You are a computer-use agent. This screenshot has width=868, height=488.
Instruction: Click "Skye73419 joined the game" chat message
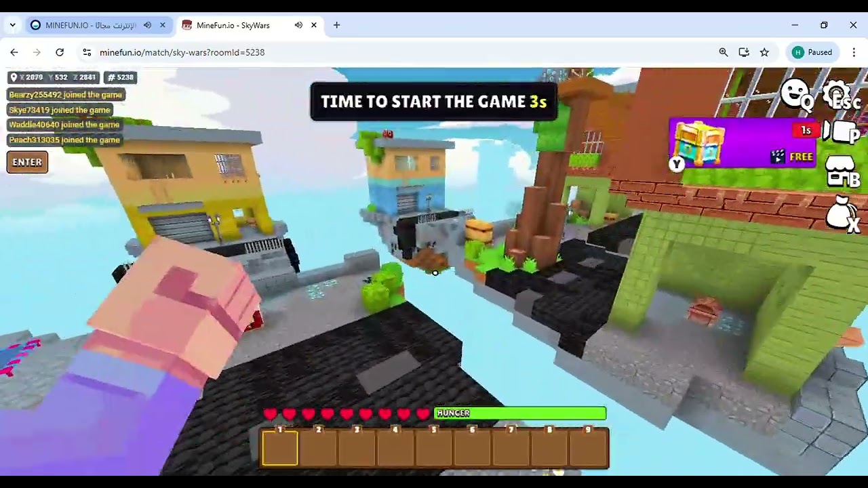tap(60, 110)
